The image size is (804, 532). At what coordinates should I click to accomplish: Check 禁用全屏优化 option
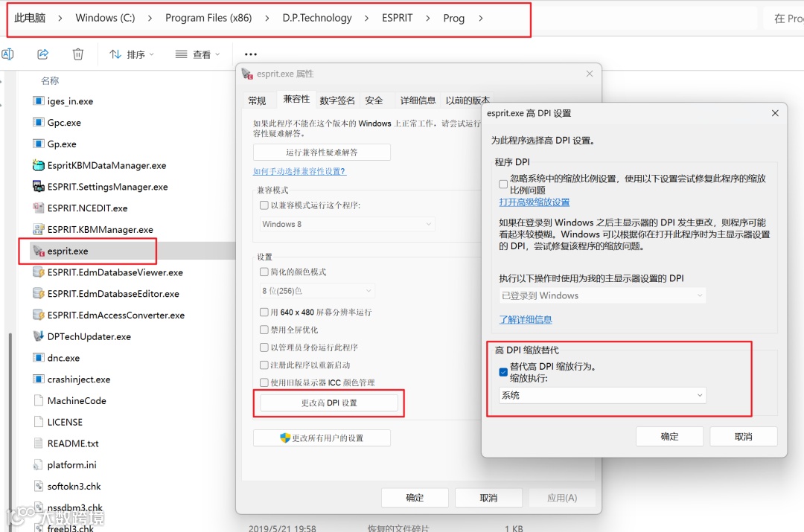[264, 330]
